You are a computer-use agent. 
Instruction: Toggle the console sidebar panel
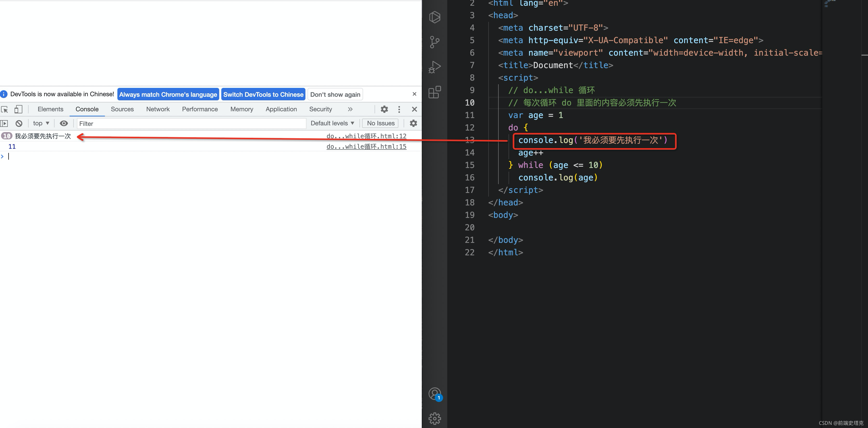(x=4, y=124)
